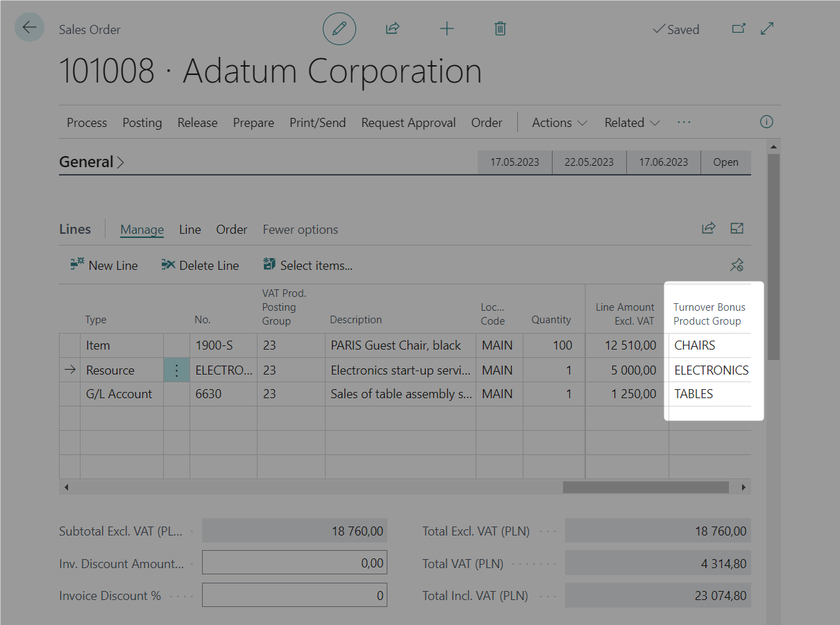Expand page using diagonal arrows icon

tap(767, 29)
